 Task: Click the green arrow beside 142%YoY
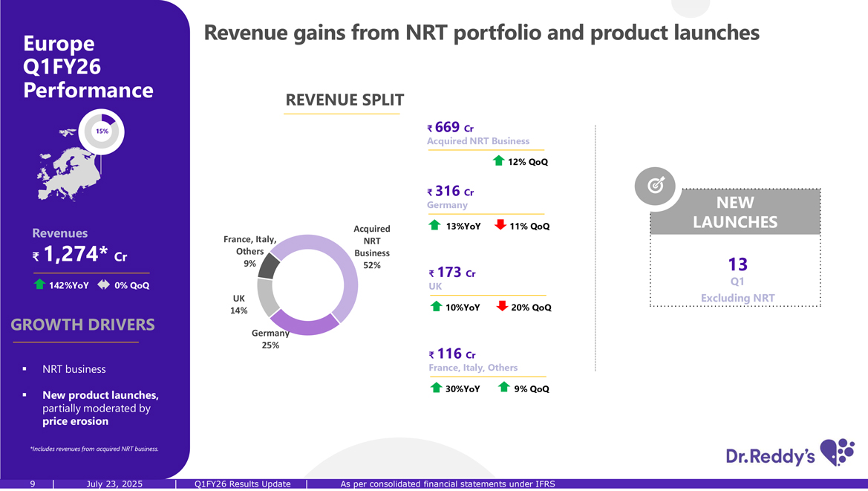click(39, 284)
